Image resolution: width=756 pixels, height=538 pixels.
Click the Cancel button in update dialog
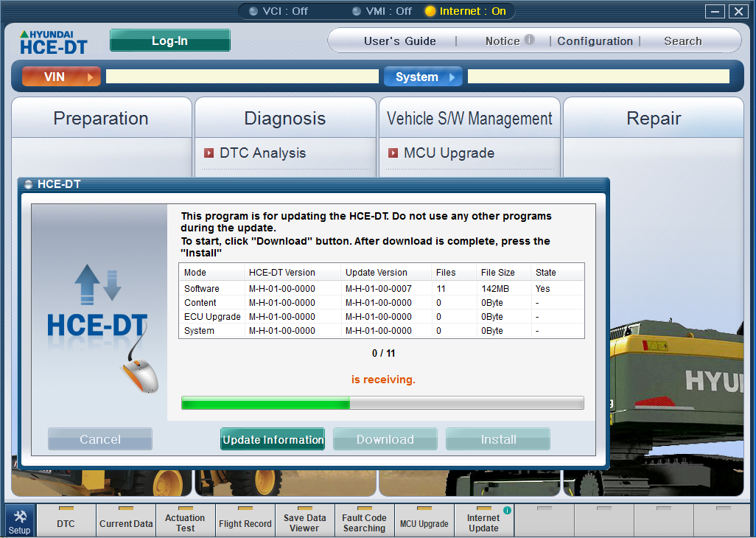coord(100,439)
